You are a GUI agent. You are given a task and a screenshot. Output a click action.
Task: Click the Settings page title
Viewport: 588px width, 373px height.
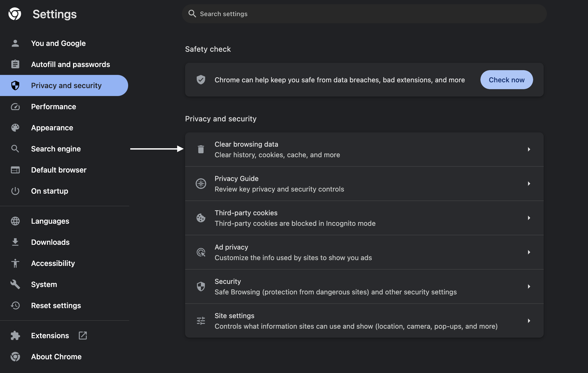coord(55,14)
